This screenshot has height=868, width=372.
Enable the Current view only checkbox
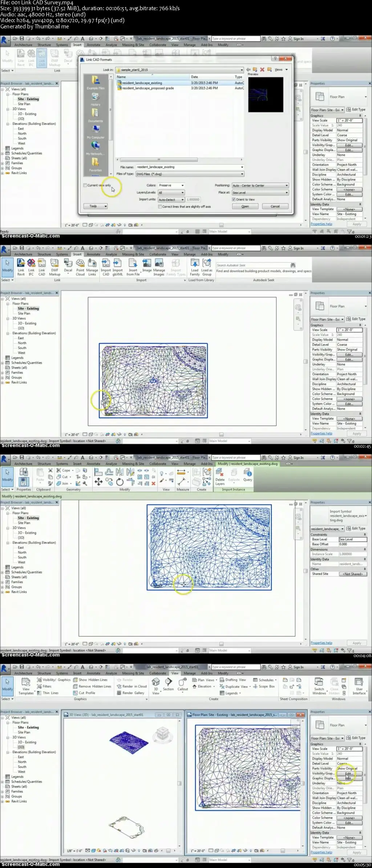(x=85, y=185)
